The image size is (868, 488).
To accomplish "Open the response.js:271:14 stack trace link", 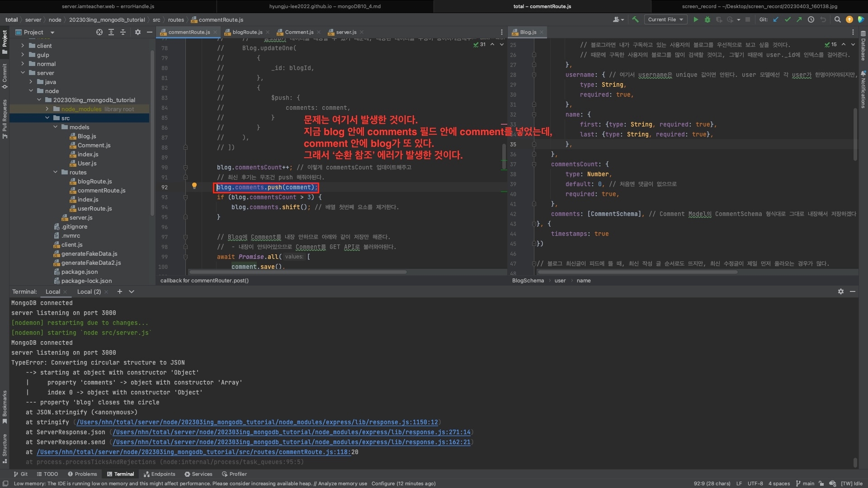I will tap(292, 432).
